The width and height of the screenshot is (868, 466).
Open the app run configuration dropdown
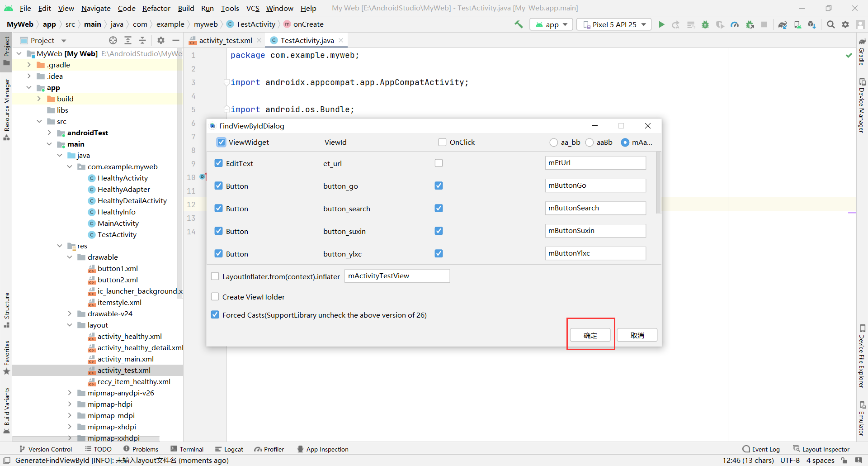point(551,24)
